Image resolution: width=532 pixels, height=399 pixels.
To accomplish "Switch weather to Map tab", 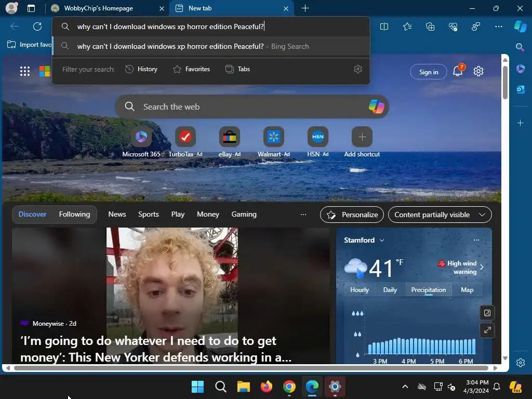I will [467, 290].
